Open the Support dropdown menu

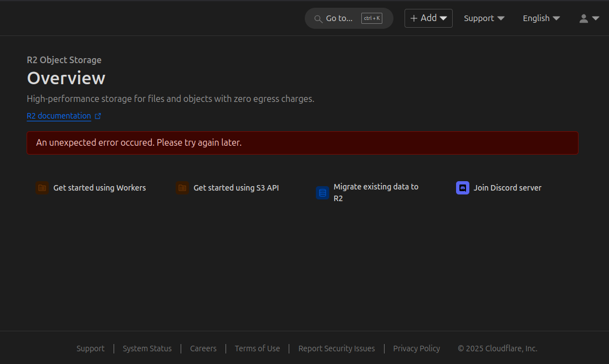click(x=484, y=18)
